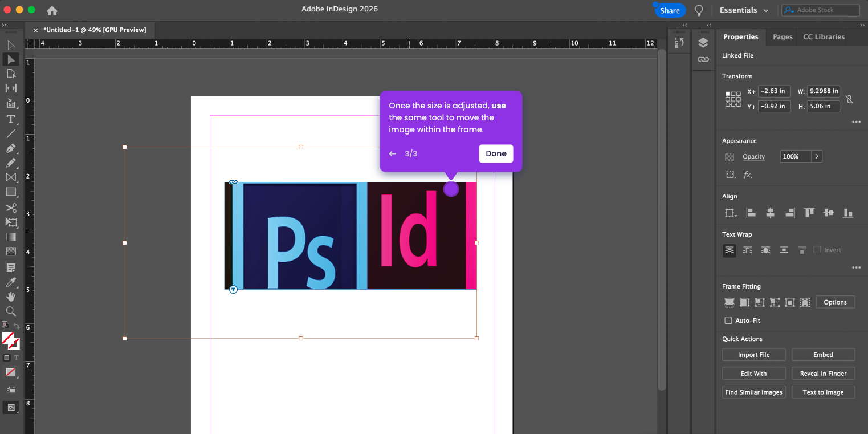Fill frame proportionally in Frame Fitting
Viewport: 868px width, 434px height.
point(730,302)
